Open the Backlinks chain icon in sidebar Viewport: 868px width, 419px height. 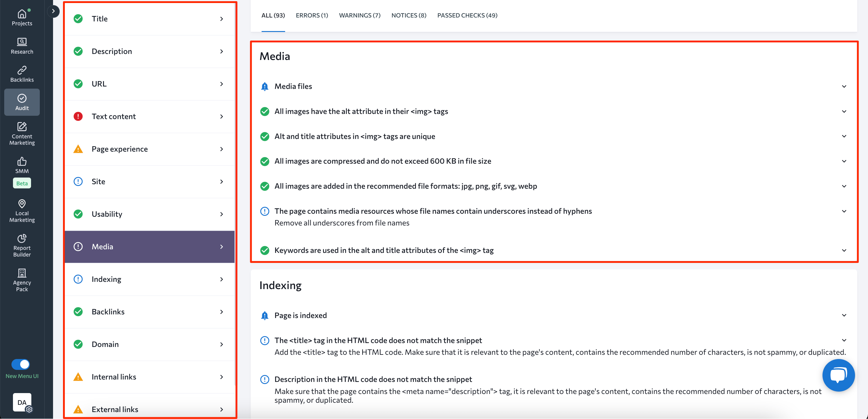click(x=22, y=70)
